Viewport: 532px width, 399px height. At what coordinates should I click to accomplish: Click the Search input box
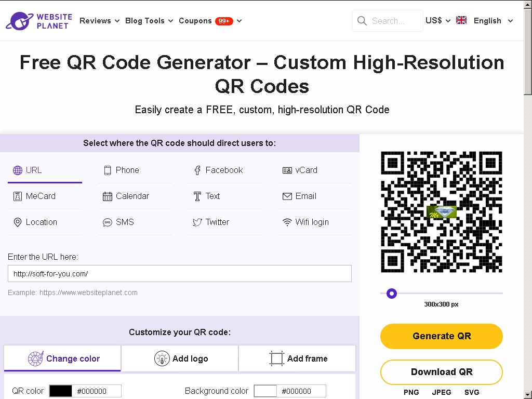388,21
